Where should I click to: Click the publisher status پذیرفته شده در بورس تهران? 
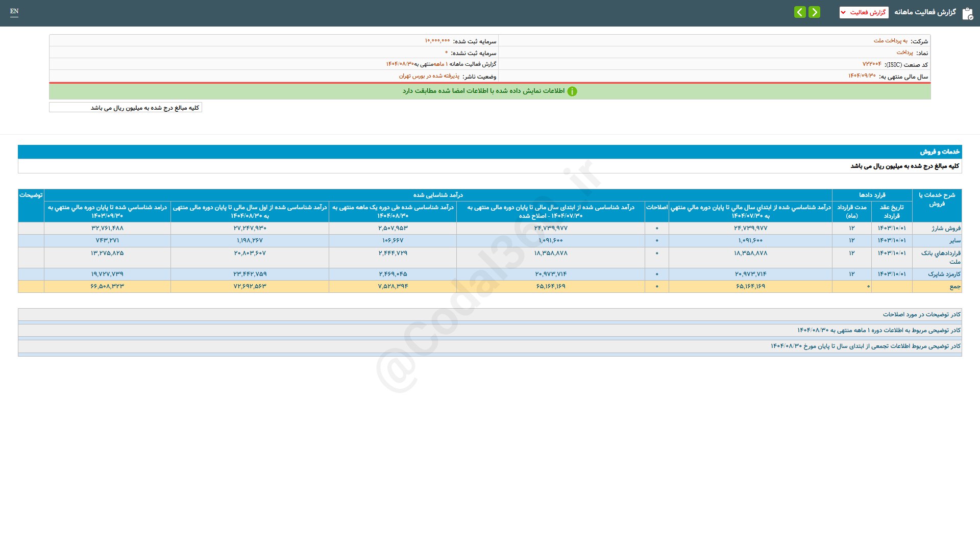pyautogui.click(x=429, y=76)
